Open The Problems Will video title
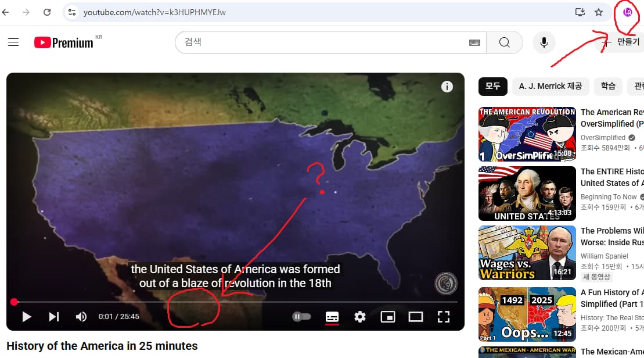The width and height of the screenshot is (644, 358). coord(612,237)
